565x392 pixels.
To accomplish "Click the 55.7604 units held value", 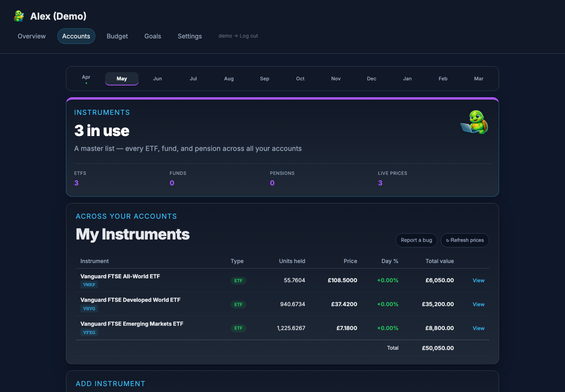I will click(294, 280).
